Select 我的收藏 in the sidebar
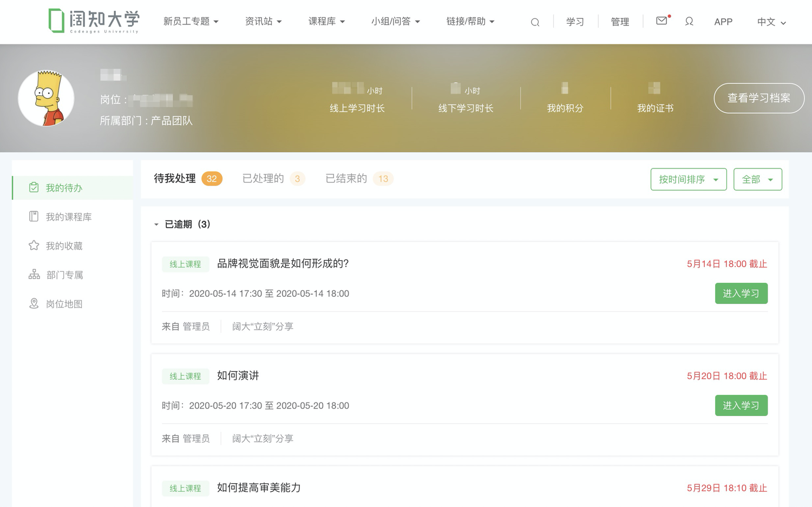The height and width of the screenshot is (507, 812). click(73, 246)
